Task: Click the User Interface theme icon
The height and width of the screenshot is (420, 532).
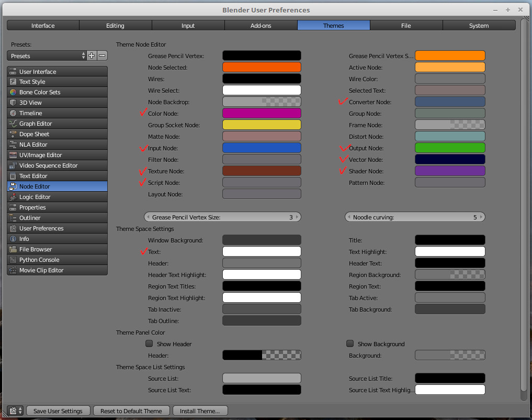Action: (13, 71)
